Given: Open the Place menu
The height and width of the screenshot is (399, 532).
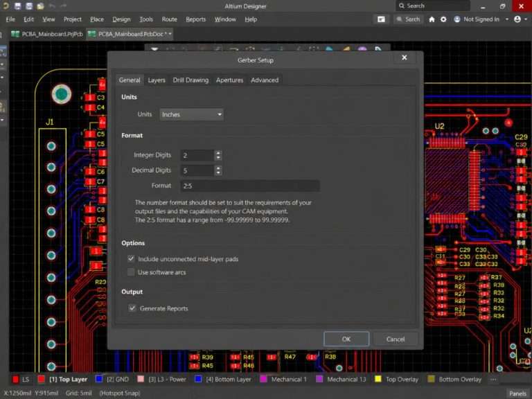Looking at the screenshot, I should click(x=97, y=19).
